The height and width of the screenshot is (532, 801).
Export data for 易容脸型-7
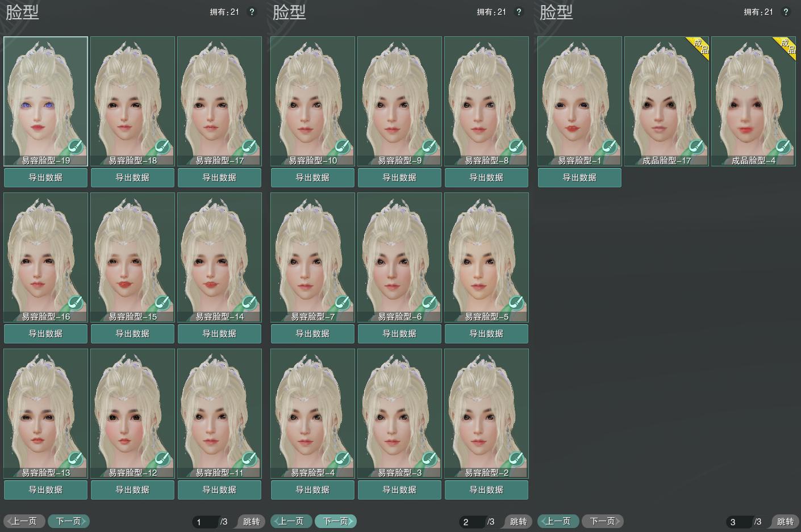coord(313,334)
